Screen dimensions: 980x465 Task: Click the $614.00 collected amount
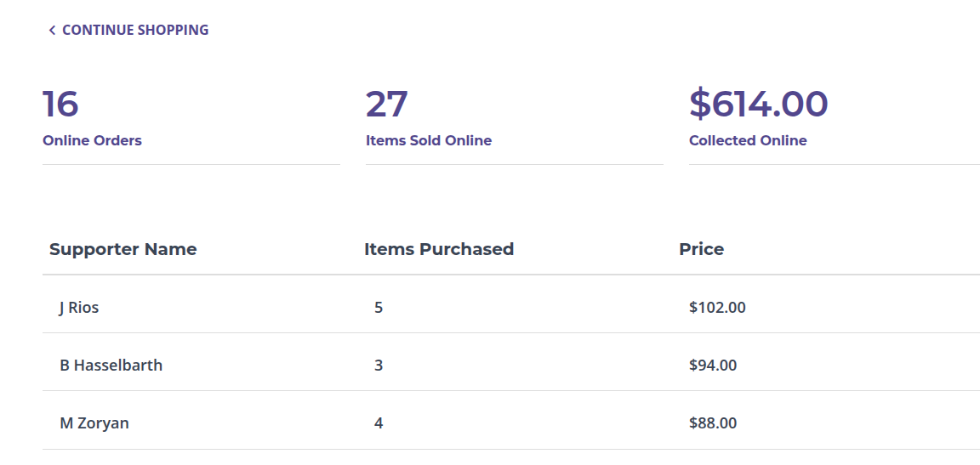[x=758, y=104]
